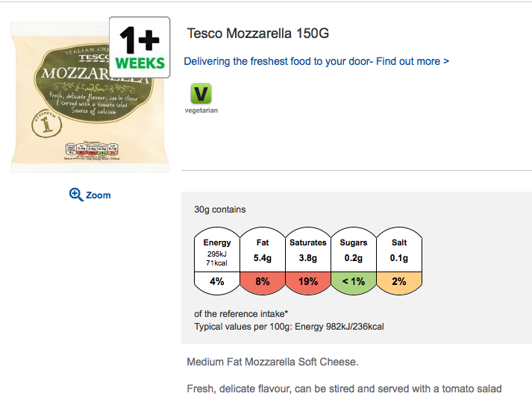Click the Zoom text link
The height and width of the screenshot is (408, 532).
[x=98, y=195]
